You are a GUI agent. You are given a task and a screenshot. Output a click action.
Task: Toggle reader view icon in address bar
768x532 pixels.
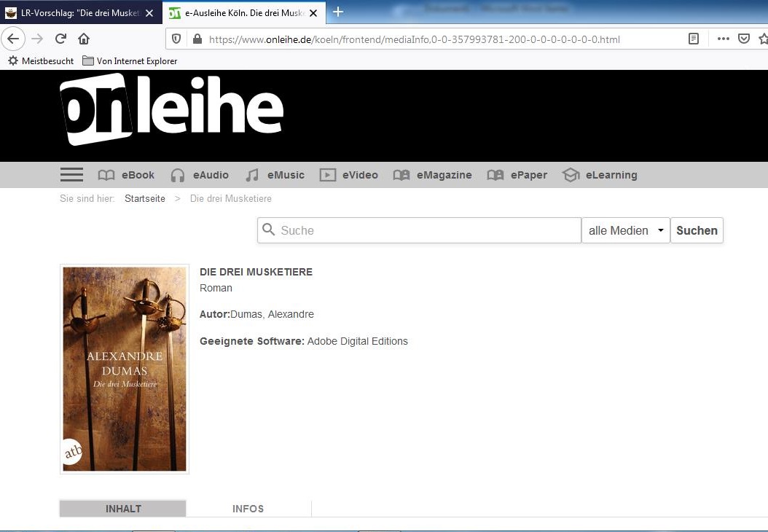tap(694, 39)
